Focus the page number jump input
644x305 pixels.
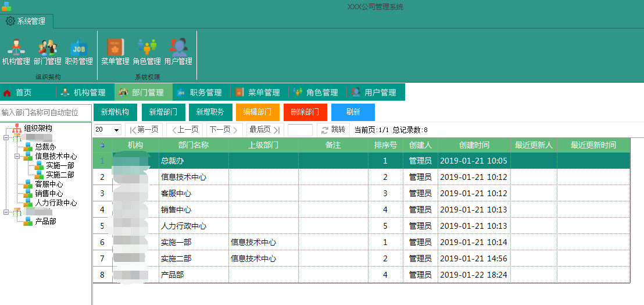300,130
